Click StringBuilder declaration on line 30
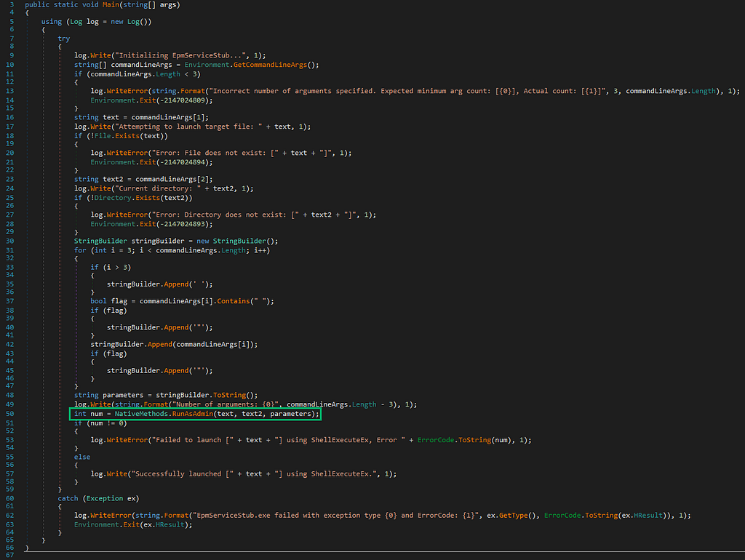This screenshot has height=560, width=745. (x=176, y=241)
